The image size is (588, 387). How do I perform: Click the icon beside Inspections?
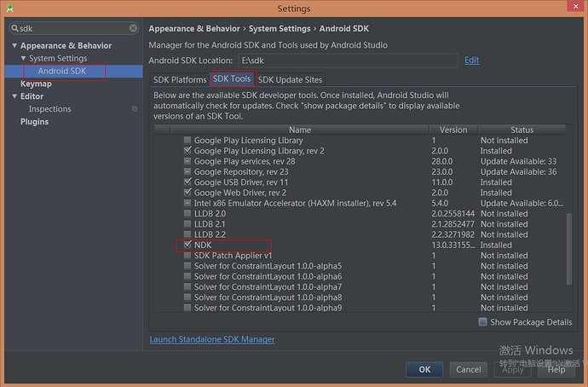point(135,109)
